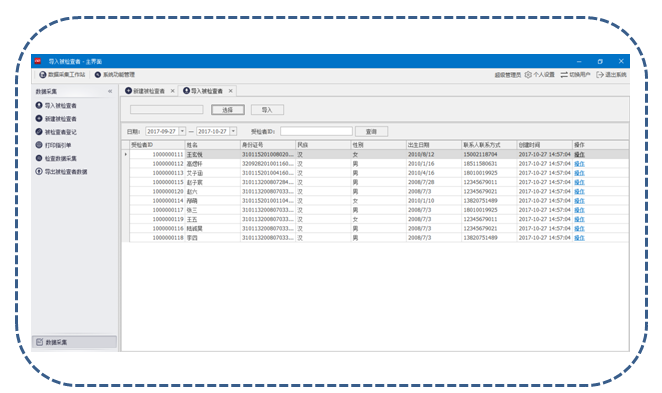
Task: Click 操作 link for row 1000000119
Action: point(579,220)
